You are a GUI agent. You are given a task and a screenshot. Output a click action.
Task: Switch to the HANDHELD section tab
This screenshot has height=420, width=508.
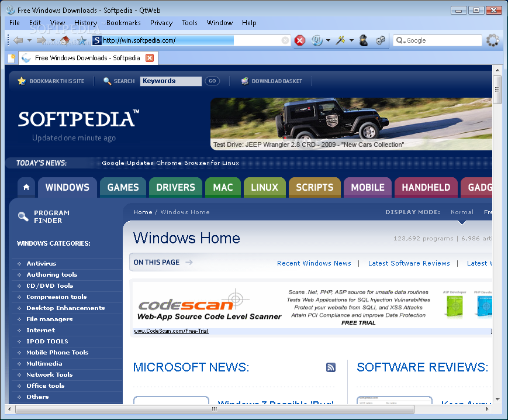[426, 187]
